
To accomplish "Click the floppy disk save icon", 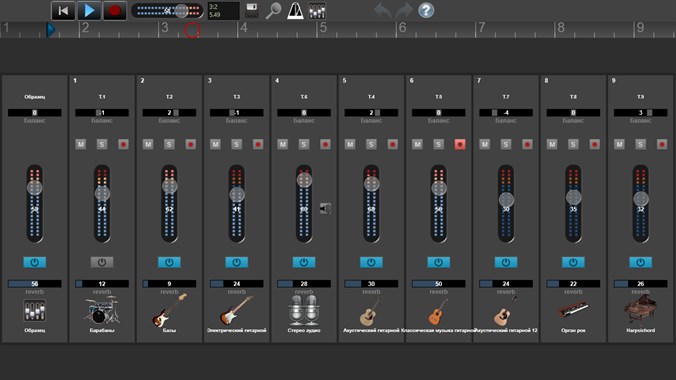I will (252, 11).
